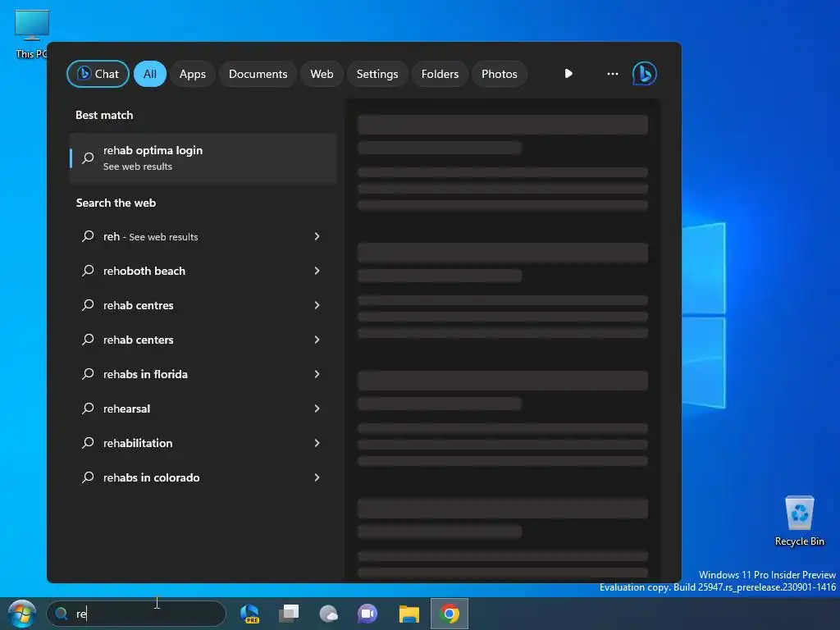Click search icon beside rehab optima login

pyautogui.click(x=88, y=158)
